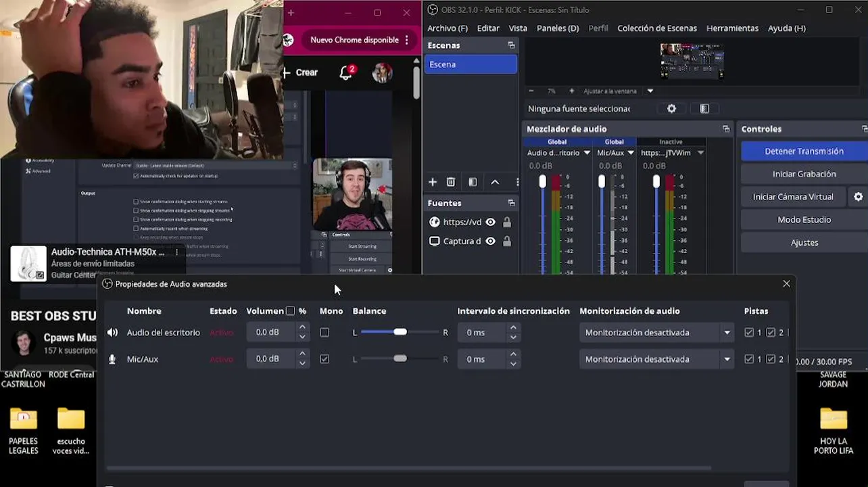This screenshot has height=487, width=868.
Task: Uncheck track 1 for Mic/Aux
Action: (749, 359)
